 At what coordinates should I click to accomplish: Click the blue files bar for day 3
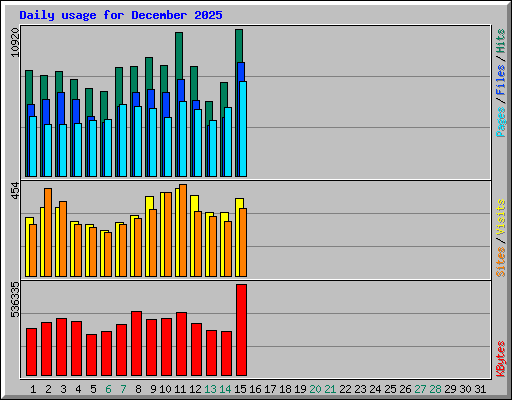click(61, 108)
